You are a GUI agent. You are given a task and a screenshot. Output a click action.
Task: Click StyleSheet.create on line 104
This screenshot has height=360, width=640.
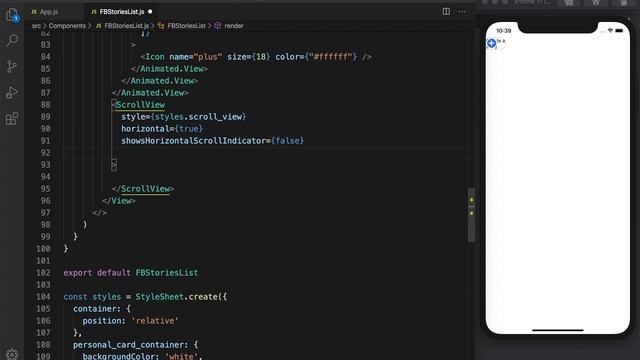[176, 297]
